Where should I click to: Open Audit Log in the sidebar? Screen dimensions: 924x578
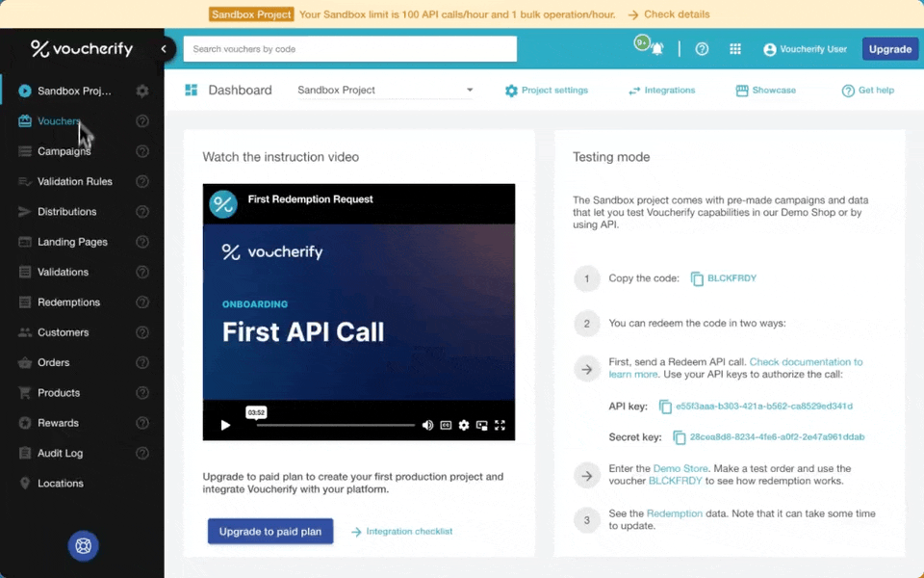tap(60, 453)
